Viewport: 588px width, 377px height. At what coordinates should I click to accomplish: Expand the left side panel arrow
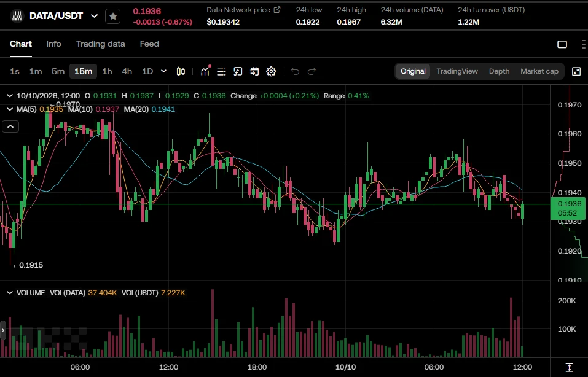[x=3, y=330]
